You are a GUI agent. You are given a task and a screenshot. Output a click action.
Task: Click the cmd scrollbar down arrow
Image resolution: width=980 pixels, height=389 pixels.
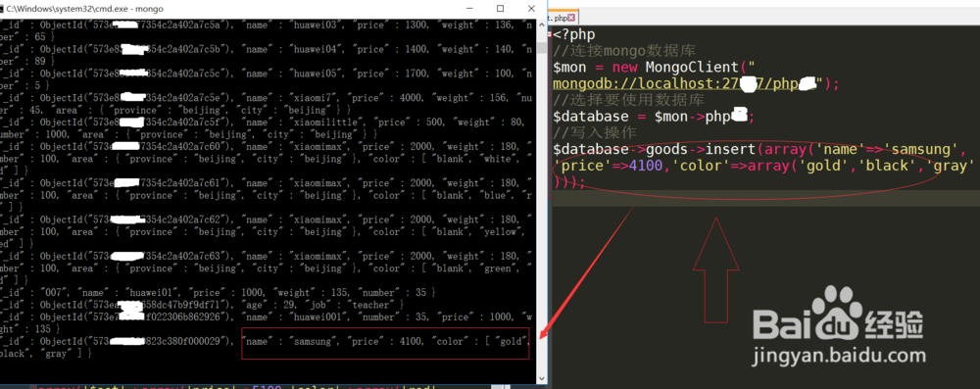[541, 378]
